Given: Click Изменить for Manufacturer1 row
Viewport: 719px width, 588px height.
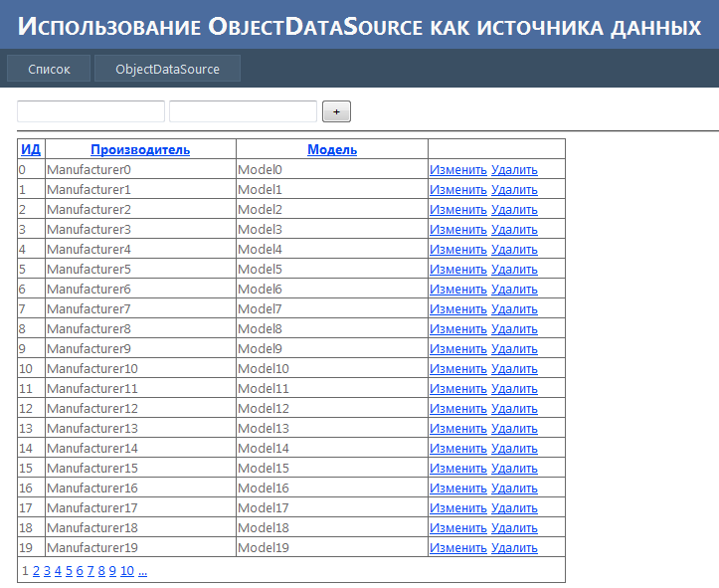Looking at the screenshot, I should click(x=458, y=189).
